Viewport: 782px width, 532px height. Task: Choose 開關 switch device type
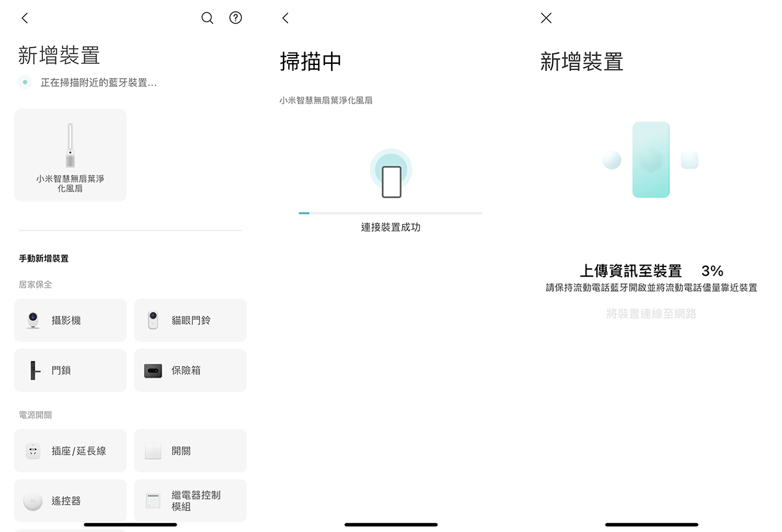(190, 451)
